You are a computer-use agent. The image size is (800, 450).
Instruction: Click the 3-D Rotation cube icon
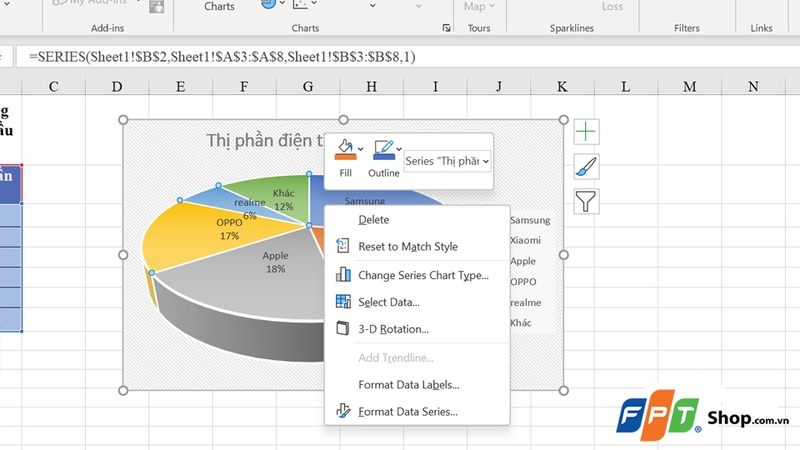tap(343, 328)
